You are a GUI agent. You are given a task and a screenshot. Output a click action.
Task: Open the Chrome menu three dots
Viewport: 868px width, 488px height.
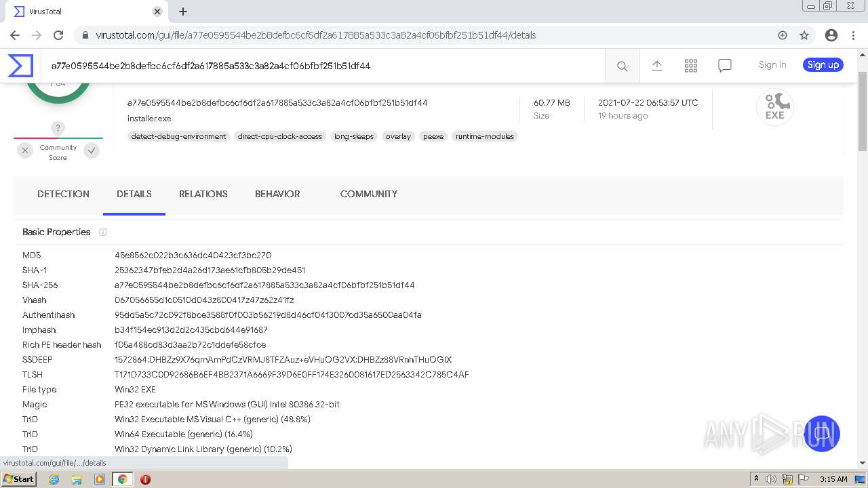853,35
